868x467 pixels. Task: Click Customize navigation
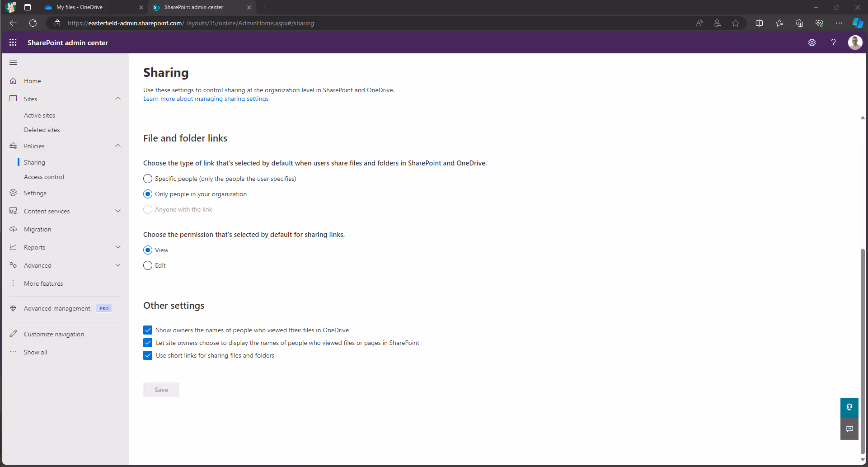54,334
